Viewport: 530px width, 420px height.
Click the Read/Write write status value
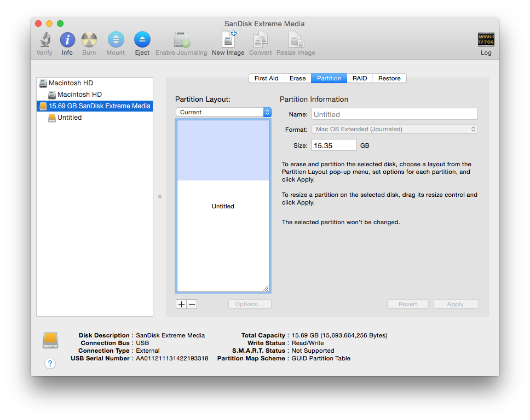click(x=308, y=343)
